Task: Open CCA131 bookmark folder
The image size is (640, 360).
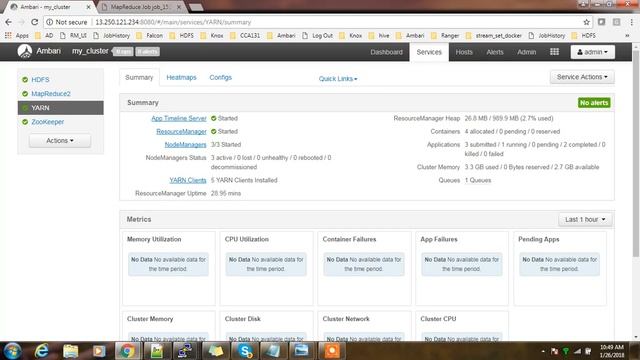Action: click(x=245, y=36)
